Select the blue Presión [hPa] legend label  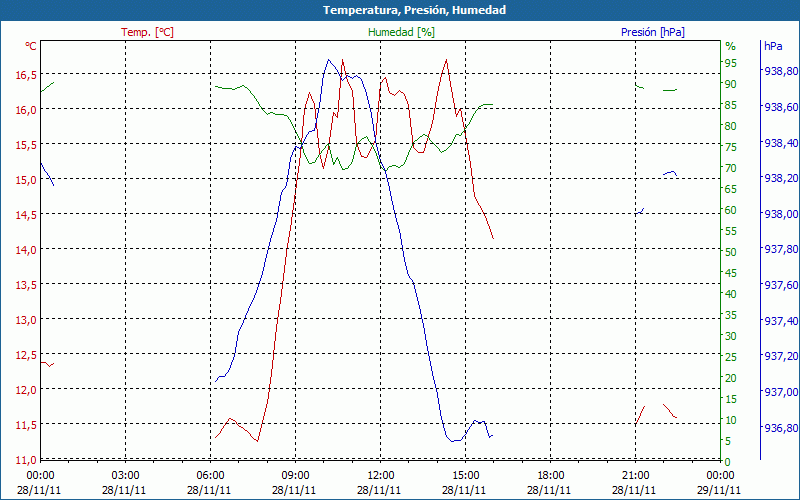(x=653, y=32)
